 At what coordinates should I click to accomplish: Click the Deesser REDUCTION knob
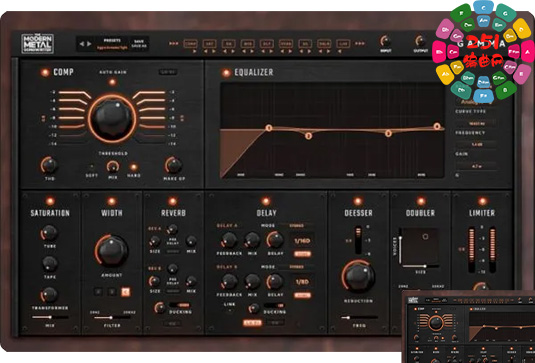point(358,277)
